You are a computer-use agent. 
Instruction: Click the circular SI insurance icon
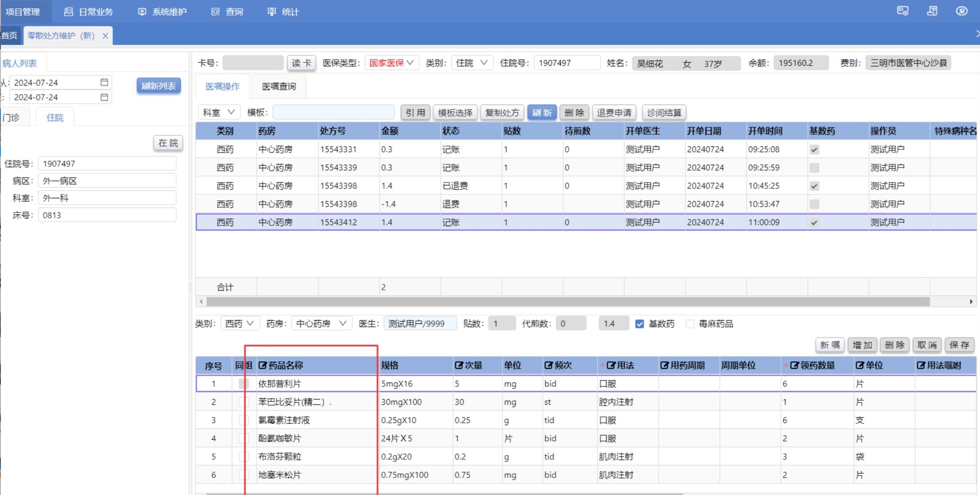coord(961,11)
